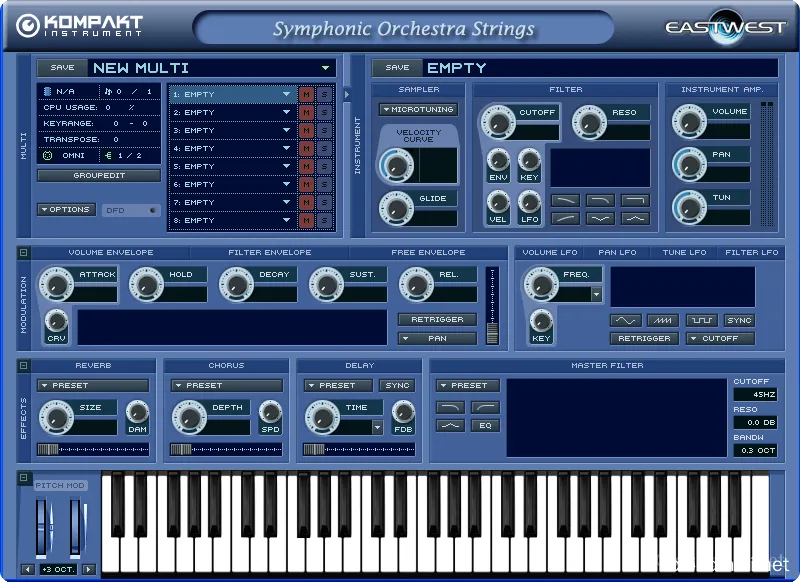Image resolution: width=800 pixels, height=582 pixels.
Task: Open the NEW MULTI preset dropdown
Action: click(325, 67)
